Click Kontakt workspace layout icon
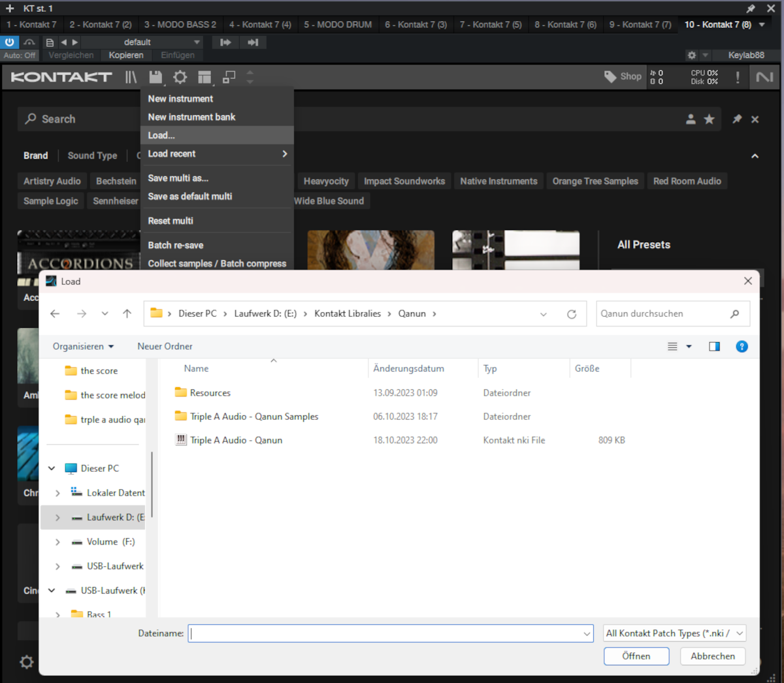This screenshot has height=683, width=784. click(x=204, y=77)
